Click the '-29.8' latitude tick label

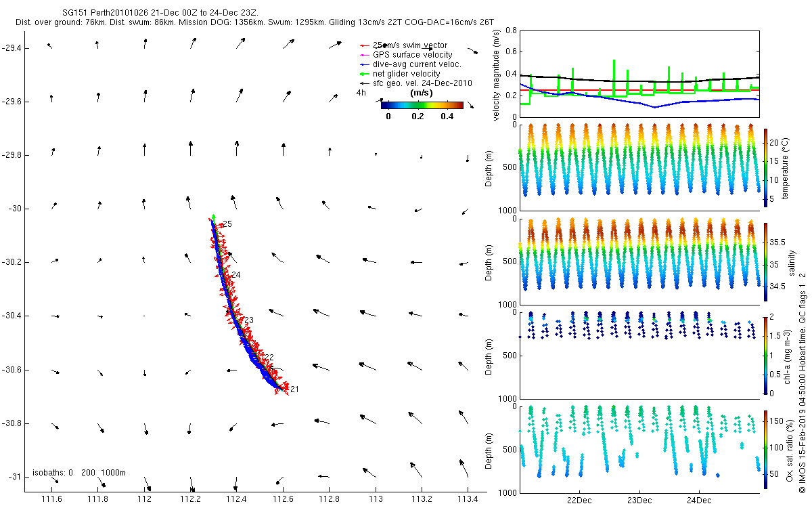click(x=11, y=155)
